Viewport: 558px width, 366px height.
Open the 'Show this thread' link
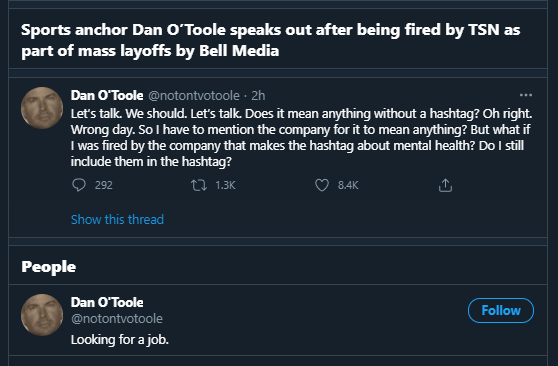[117, 219]
